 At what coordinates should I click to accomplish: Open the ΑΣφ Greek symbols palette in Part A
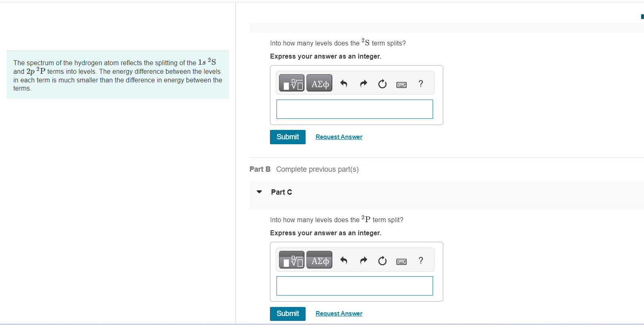[319, 83]
